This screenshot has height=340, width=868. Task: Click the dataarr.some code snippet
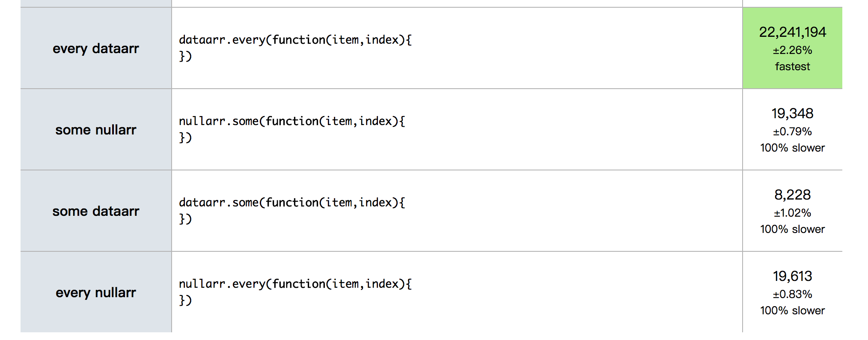pyautogui.click(x=292, y=211)
